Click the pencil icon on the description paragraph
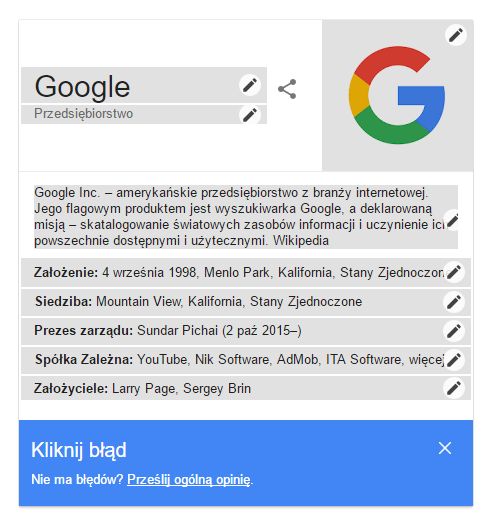Screen dimensions: 490x524 pos(453,220)
